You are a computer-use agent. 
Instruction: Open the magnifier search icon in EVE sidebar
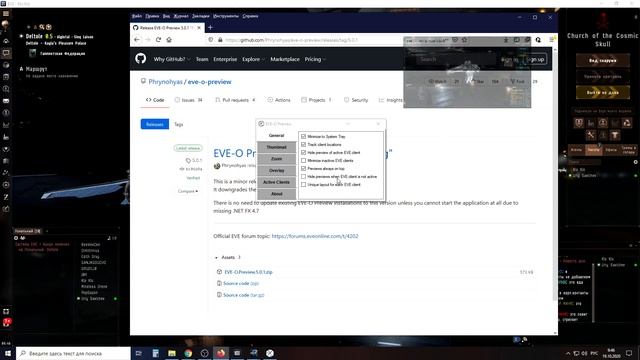point(6,89)
